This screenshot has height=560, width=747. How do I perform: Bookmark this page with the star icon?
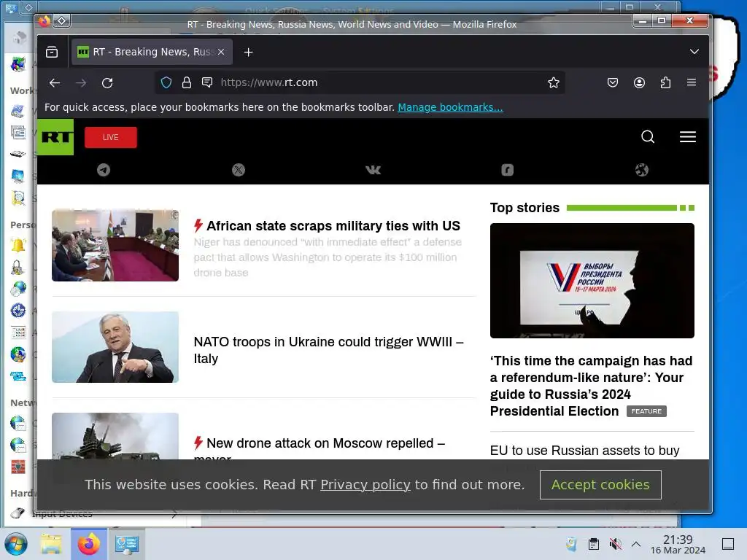554,82
